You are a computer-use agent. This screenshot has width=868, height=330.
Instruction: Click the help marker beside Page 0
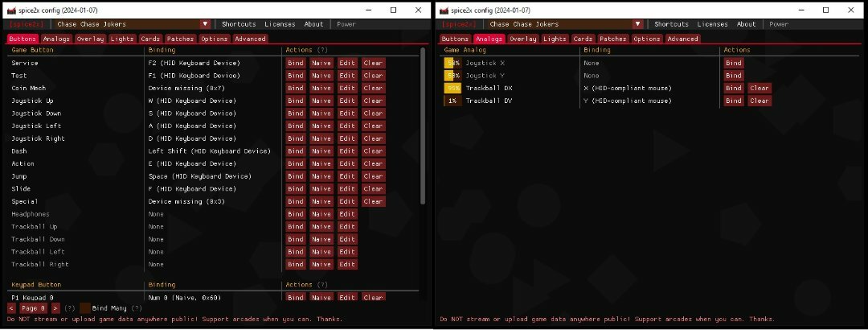tap(70, 307)
